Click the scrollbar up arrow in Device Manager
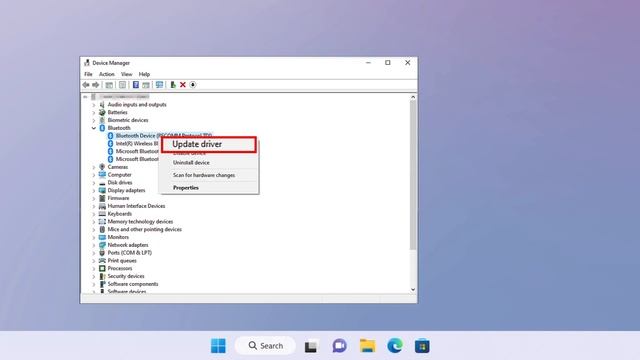The width and height of the screenshot is (640, 360). pos(413,97)
